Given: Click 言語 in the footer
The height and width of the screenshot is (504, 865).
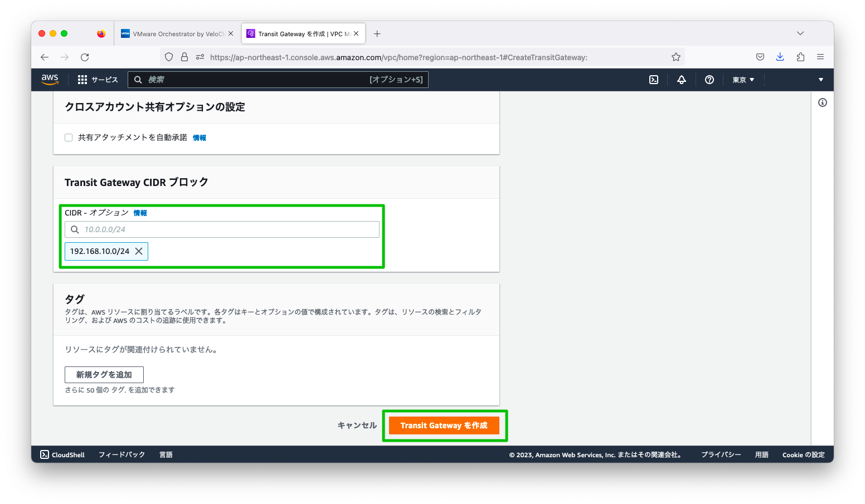Looking at the screenshot, I should click(x=166, y=454).
